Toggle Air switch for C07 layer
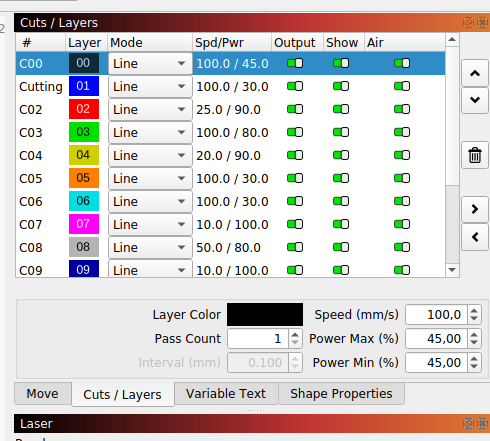 (x=402, y=224)
